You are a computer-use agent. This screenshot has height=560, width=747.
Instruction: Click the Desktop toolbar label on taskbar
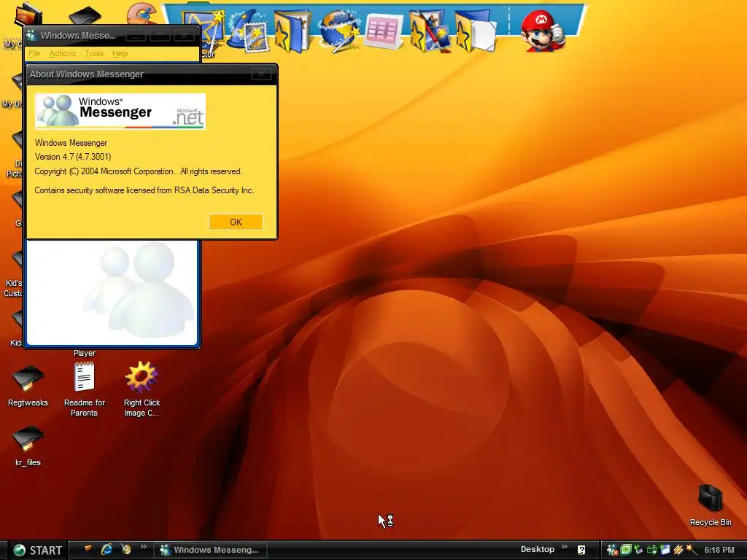[x=538, y=549]
